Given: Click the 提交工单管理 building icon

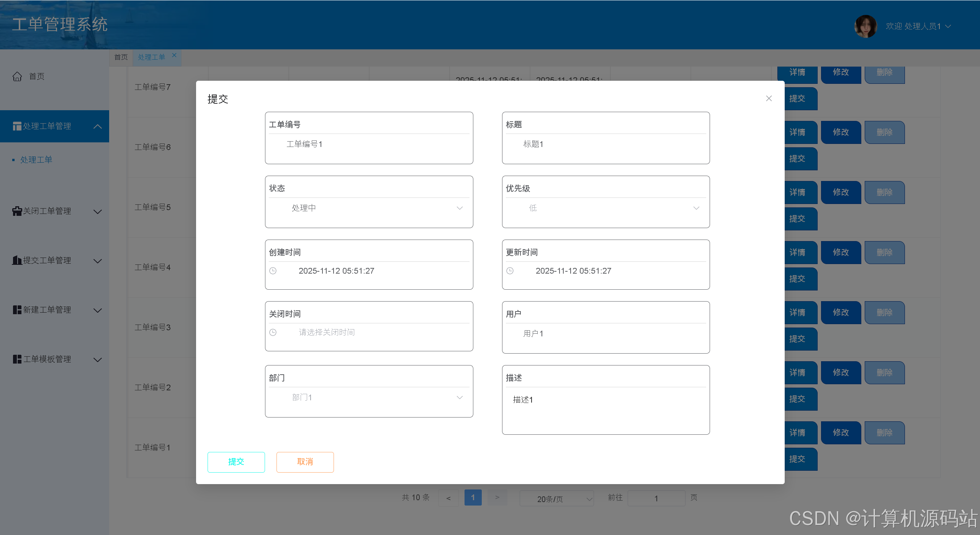Looking at the screenshot, I should click(17, 261).
